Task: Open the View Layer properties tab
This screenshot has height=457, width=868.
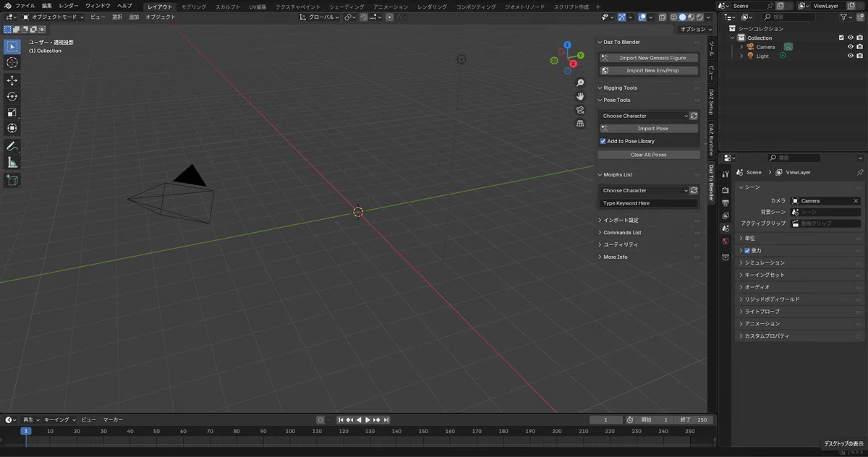Action: [x=726, y=215]
